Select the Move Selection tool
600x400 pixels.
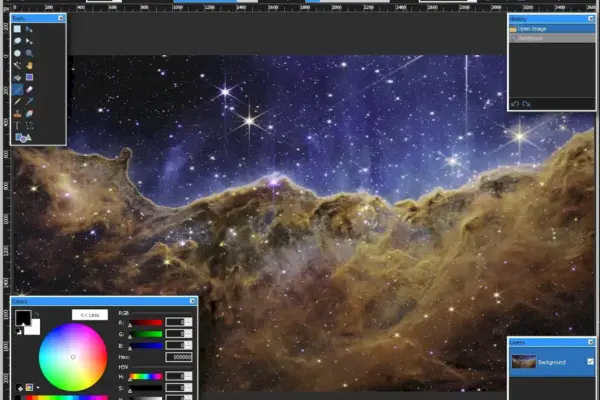coord(29,41)
